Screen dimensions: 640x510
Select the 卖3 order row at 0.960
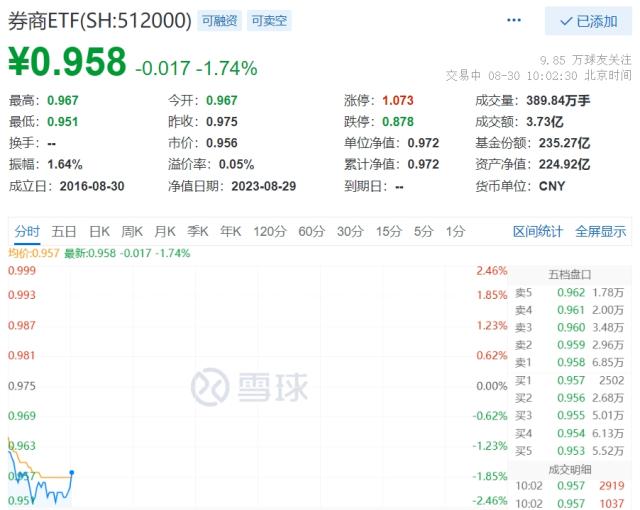pos(569,327)
